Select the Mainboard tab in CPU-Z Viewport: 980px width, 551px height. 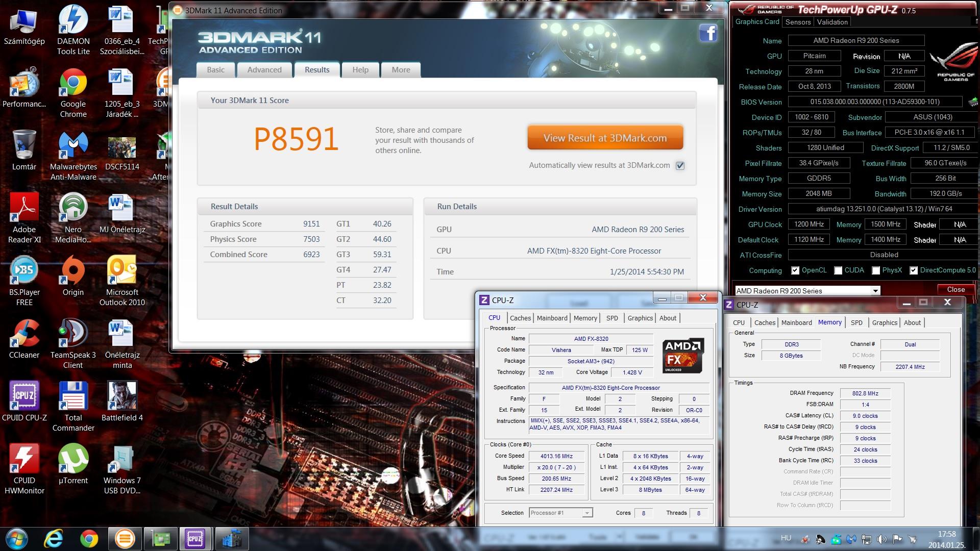pyautogui.click(x=552, y=318)
